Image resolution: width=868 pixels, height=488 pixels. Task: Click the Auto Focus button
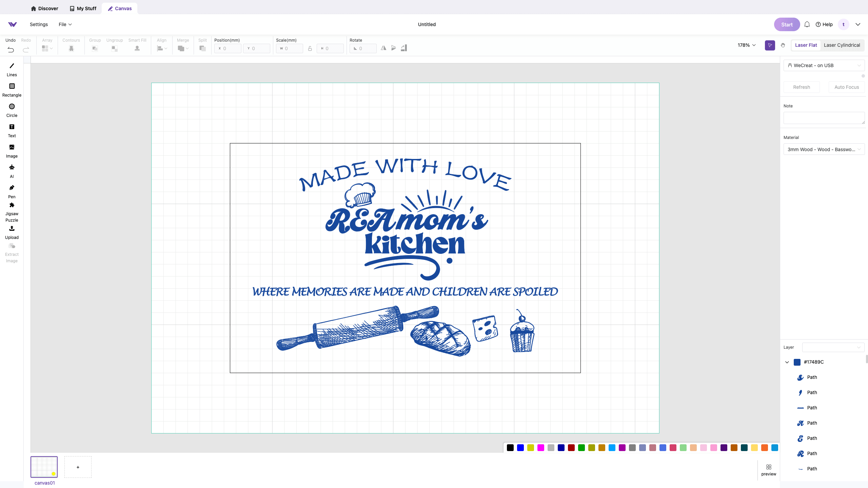[x=847, y=87]
